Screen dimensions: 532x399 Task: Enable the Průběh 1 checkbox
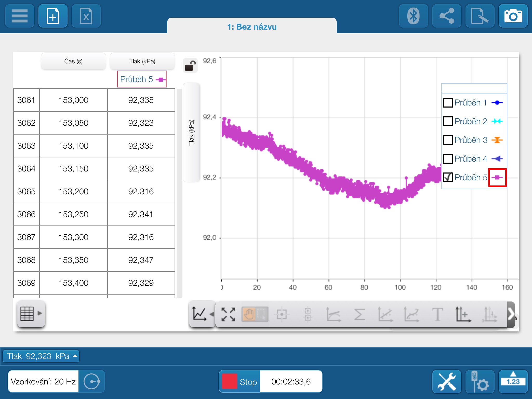click(x=448, y=103)
